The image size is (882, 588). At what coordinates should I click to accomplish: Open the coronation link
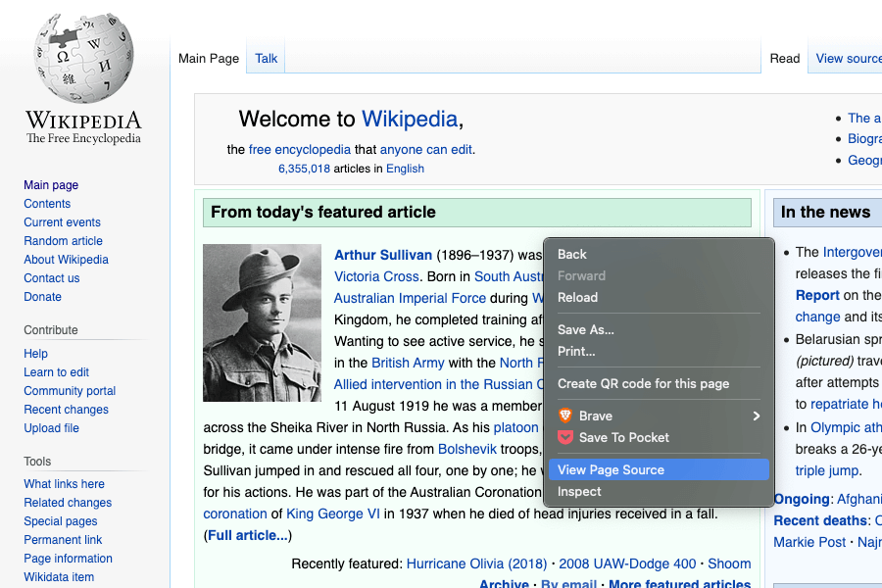tap(235, 514)
